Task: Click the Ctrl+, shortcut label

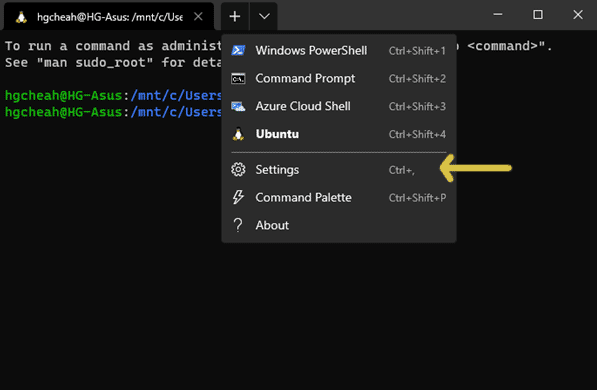Action: 401,170
